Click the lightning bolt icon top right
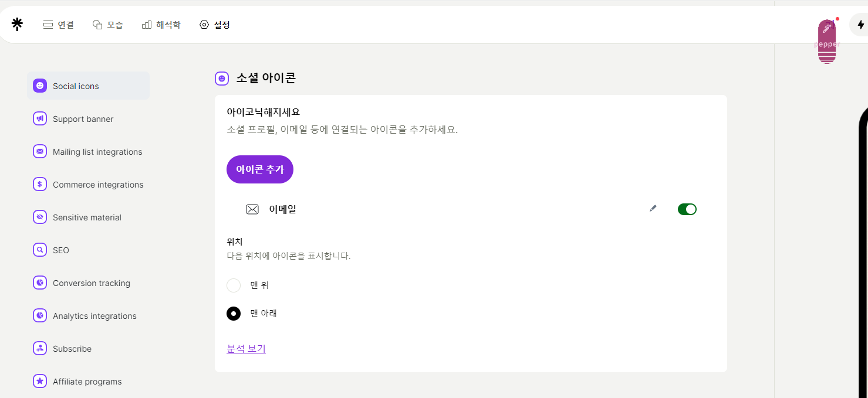Image resolution: width=868 pixels, height=398 pixels. coord(861,24)
